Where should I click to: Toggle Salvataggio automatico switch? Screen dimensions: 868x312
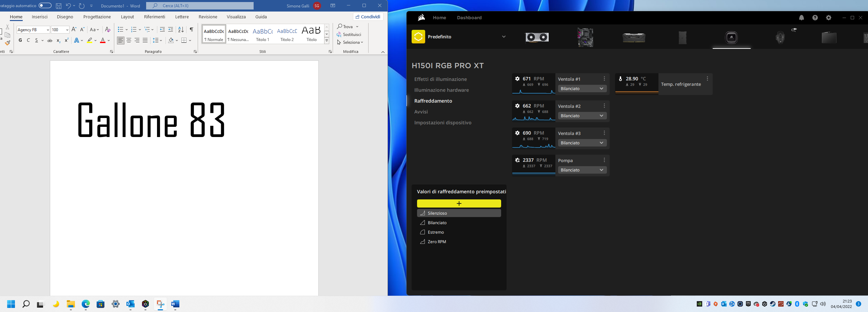click(45, 6)
